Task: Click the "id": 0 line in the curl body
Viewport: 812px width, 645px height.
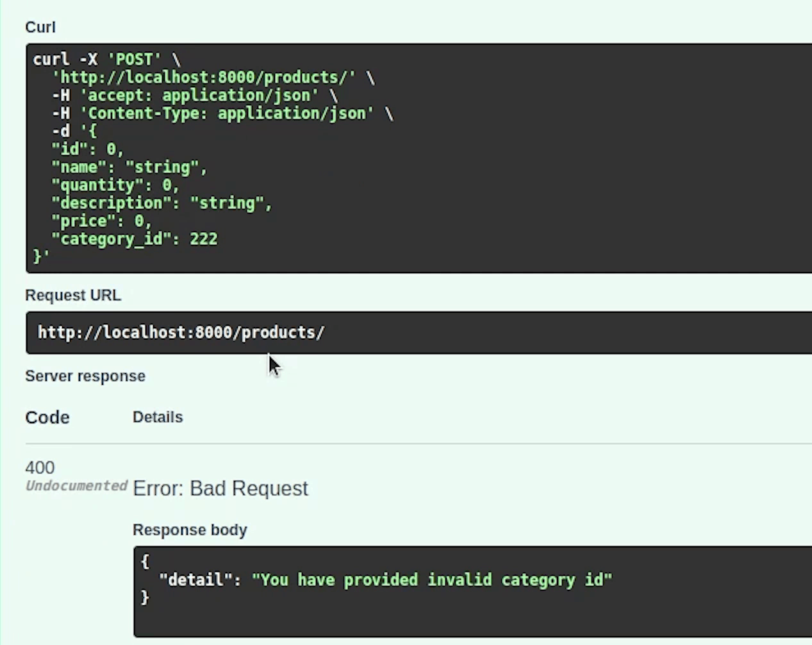Action: (88, 149)
